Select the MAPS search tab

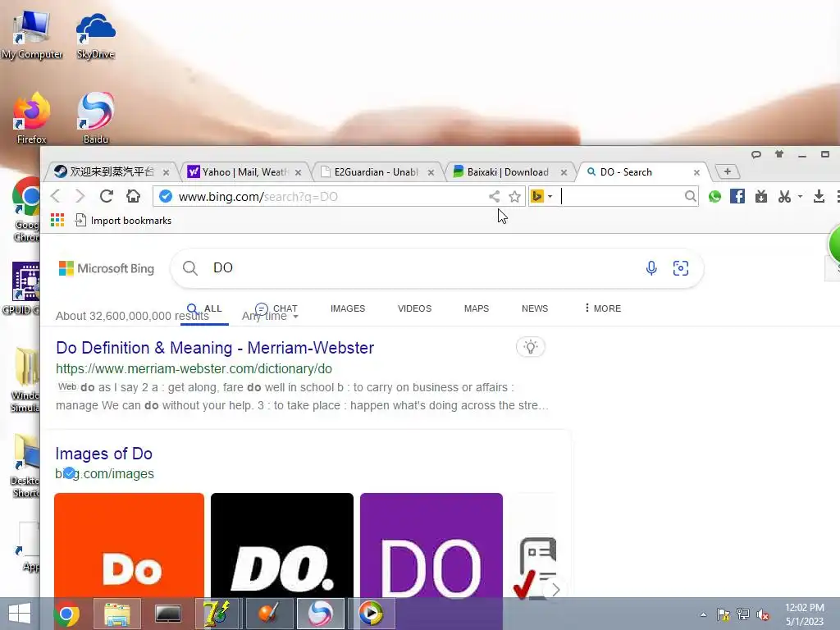coord(477,308)
